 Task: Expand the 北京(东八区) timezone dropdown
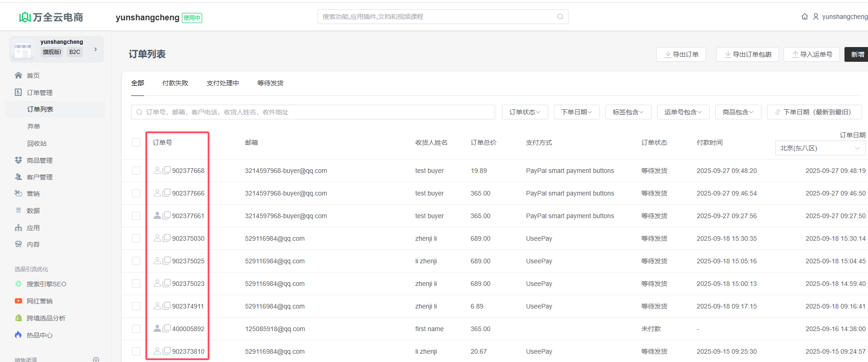(x=820, y=148)
